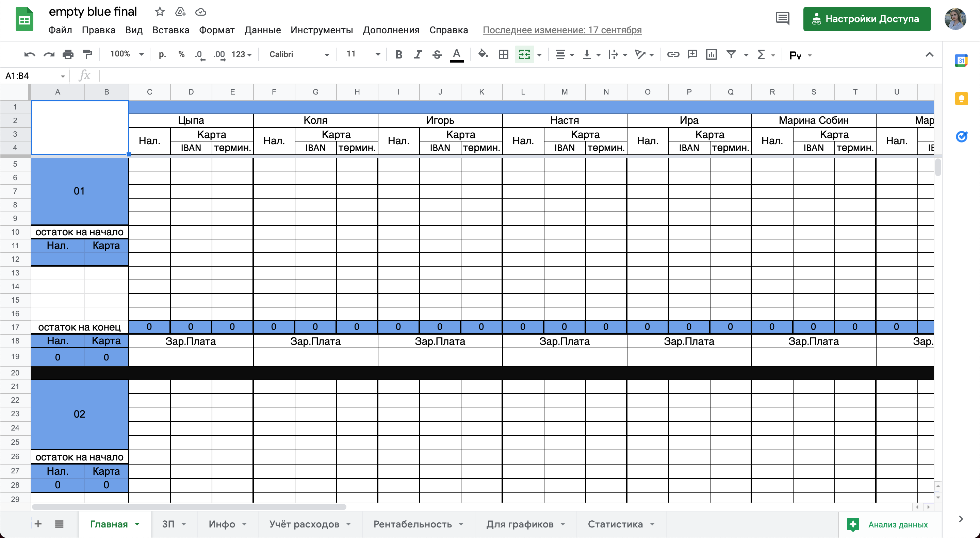Open more number formats (123)
The width and height of the screenshot is (980, 538).
pos(242,55)
